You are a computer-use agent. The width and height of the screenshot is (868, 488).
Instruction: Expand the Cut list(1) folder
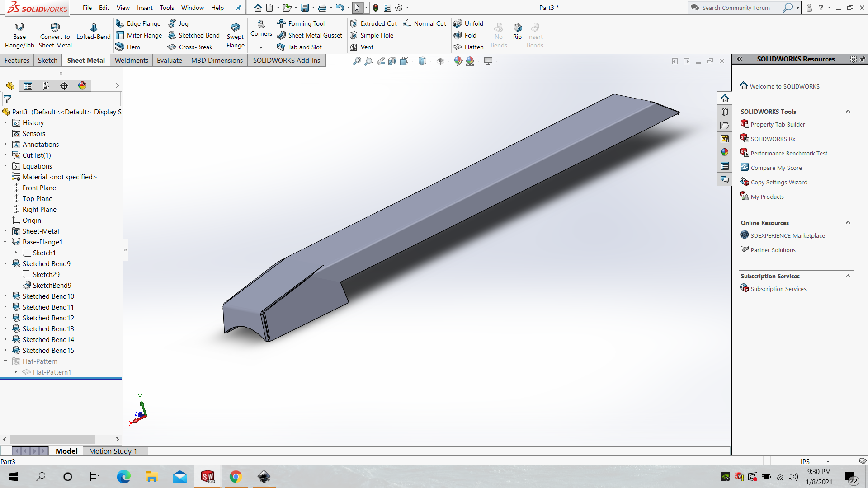[5, 155]
